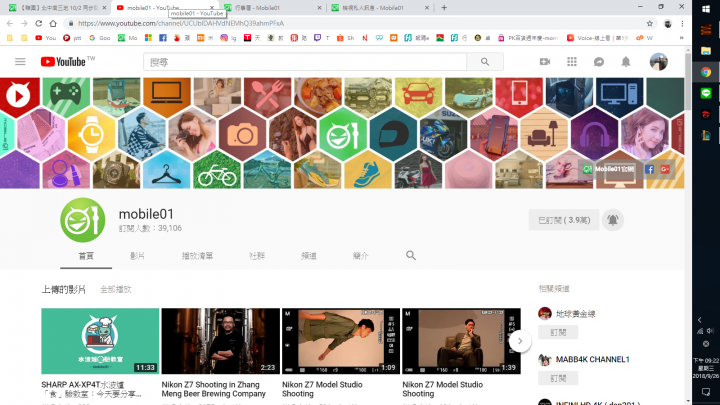
Task: Open the 1:39 Nikon Z7 Model Studio thumbnail
Action: point(461,341)
